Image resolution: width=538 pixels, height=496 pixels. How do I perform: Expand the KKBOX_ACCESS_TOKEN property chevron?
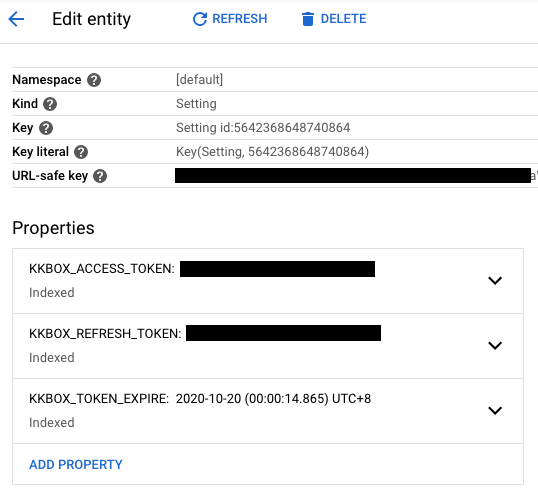[495, 281]
